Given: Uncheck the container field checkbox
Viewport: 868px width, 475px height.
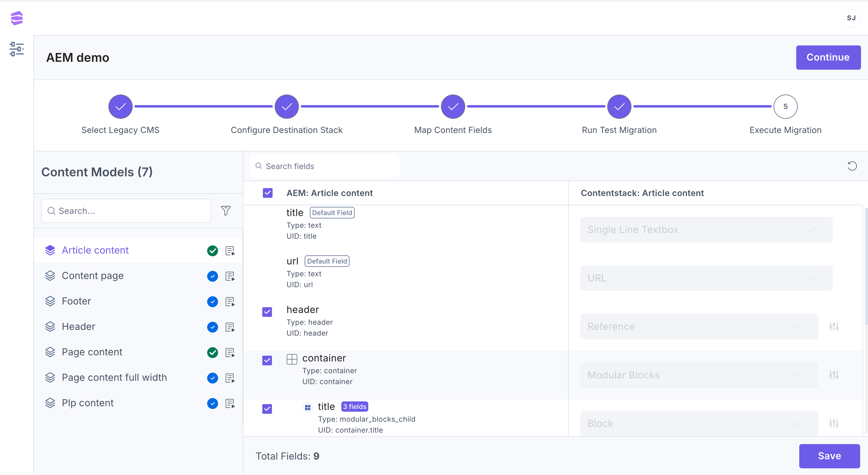Looking at the screenshot, I should click(x=267, y=360).
